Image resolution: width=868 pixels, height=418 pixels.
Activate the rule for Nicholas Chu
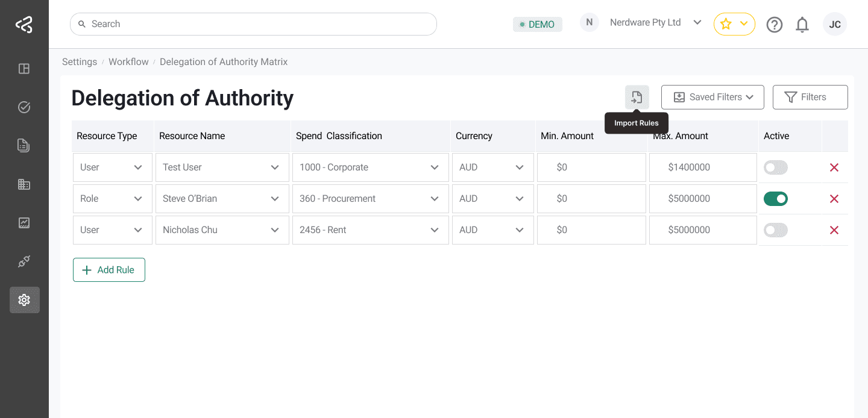[x=776, y=229]
